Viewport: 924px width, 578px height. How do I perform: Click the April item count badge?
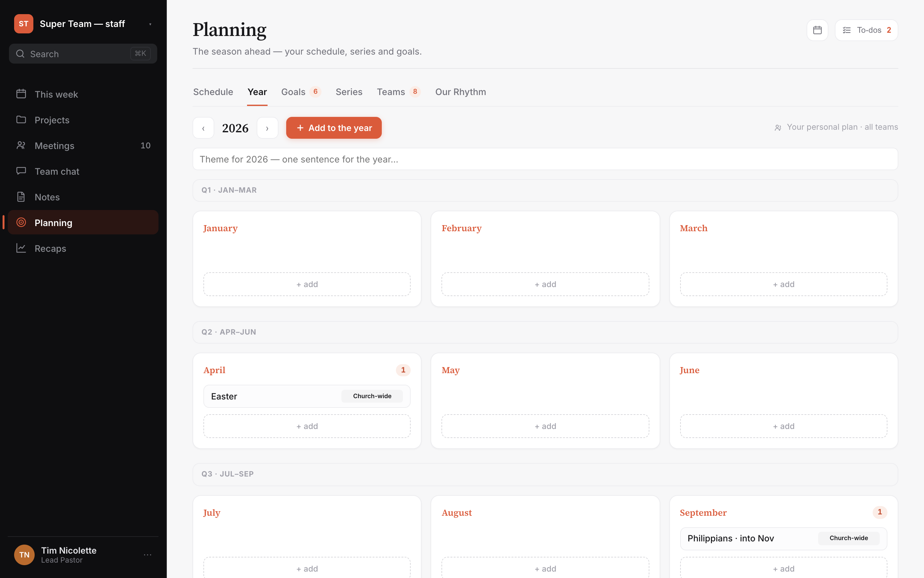click(403, 370)
